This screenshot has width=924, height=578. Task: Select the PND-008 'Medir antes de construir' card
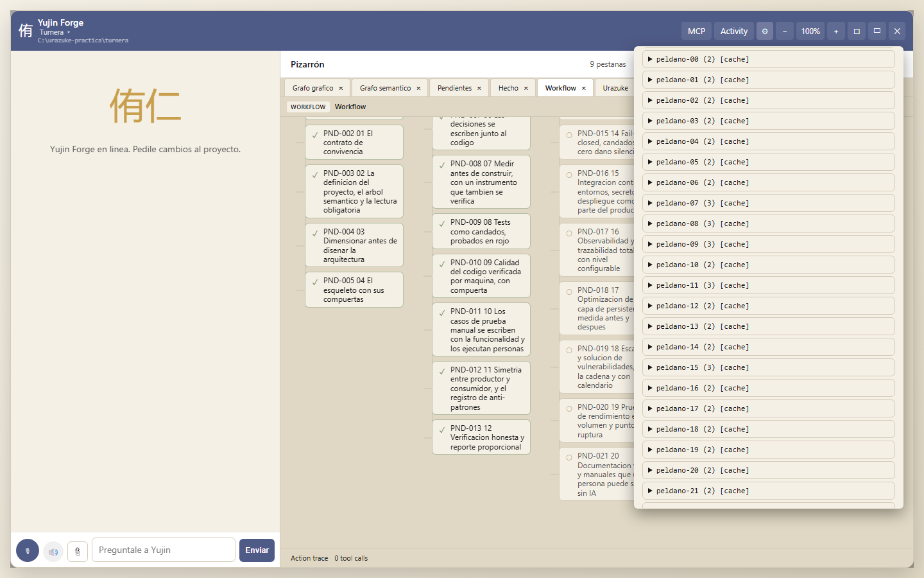click(x=481, y=182)
